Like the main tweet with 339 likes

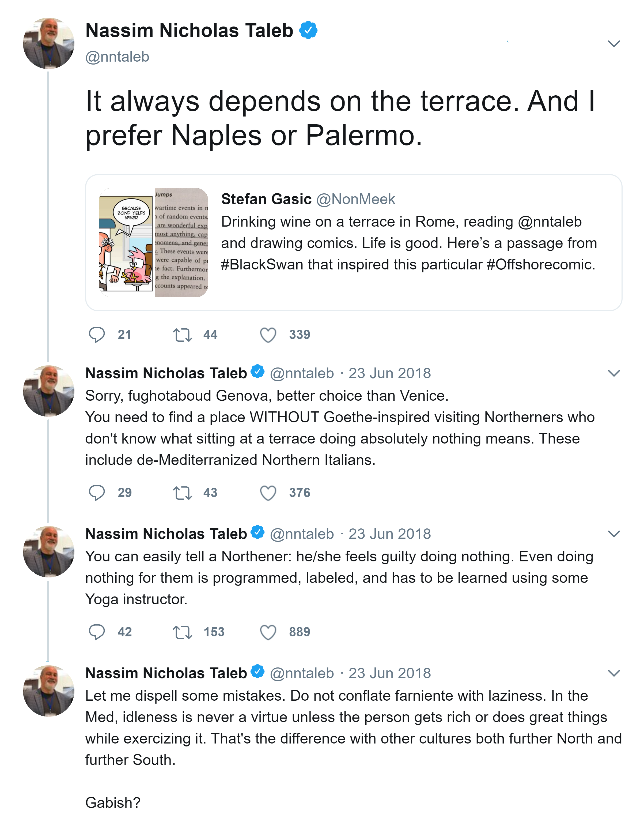pos(268,335)
